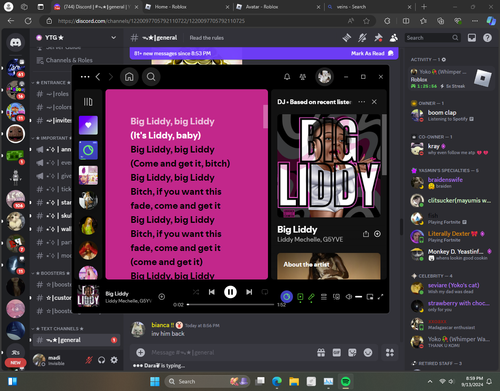Switch to Avatar - Roblox browser tab

click(x=278, y=7)
